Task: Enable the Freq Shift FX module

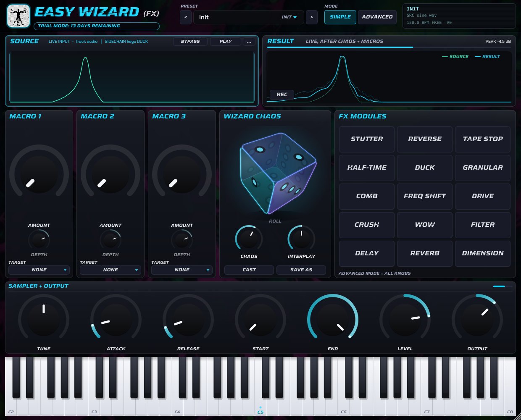Action: (x=425, y=197)
